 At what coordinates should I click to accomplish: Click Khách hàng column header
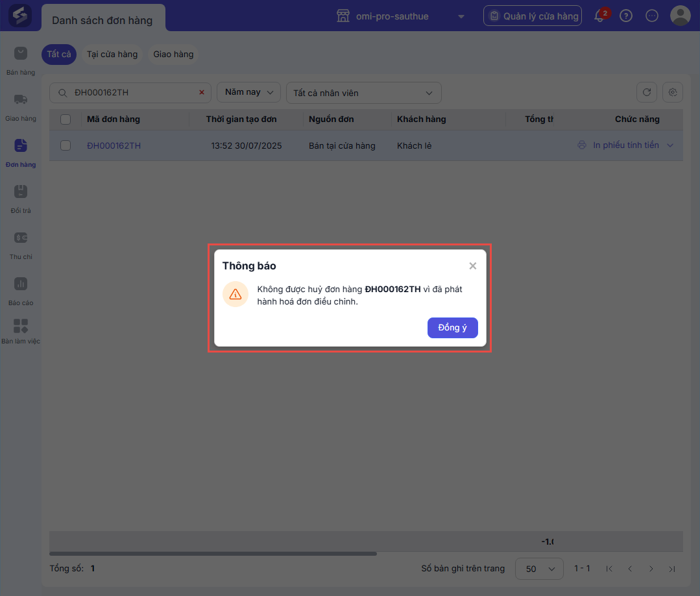pyautogui.click(x=422, y=119)
